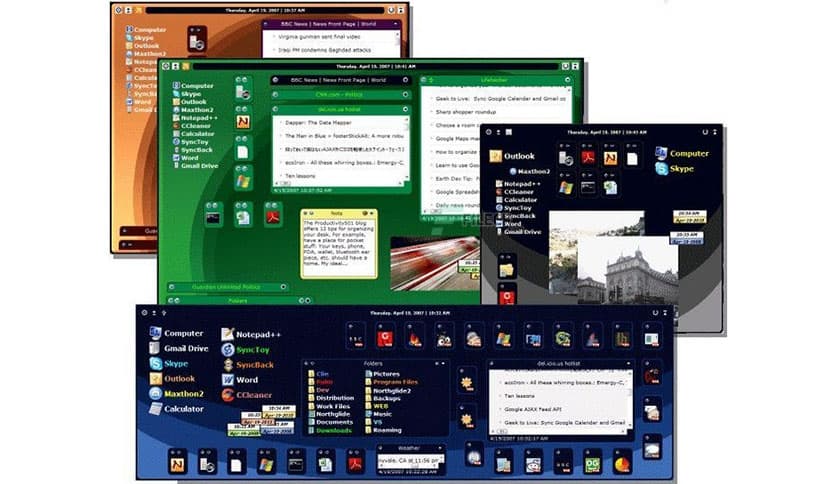The height and width of the screenshot is (484, 836).
Task: Open 'Ten lessons' link in blue desktop hotlist
Action: pyautogui.click(x=519, y=396)
